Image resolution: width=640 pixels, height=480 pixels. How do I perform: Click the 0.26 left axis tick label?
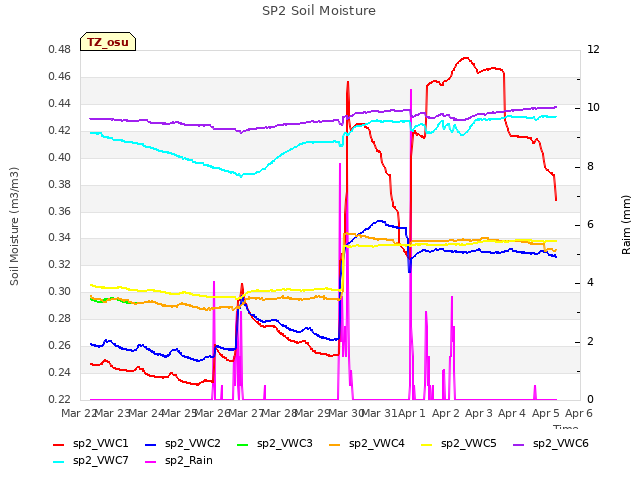[x=60, y=345]
